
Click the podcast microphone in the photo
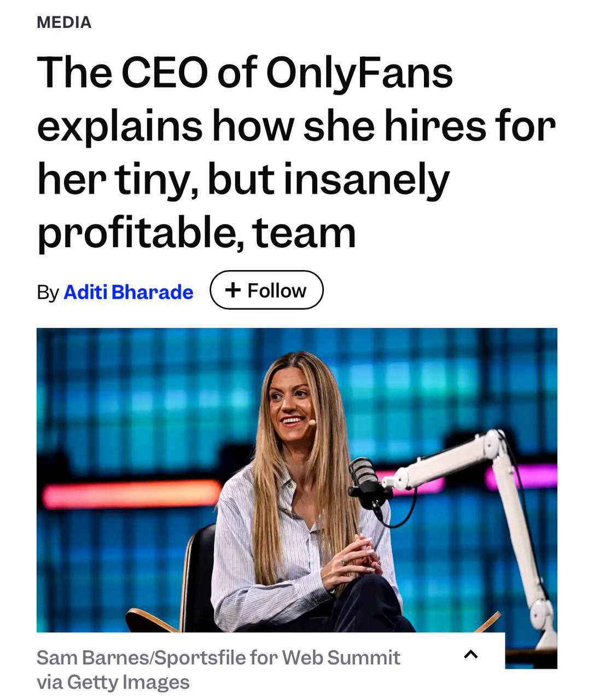pos(364,476)
